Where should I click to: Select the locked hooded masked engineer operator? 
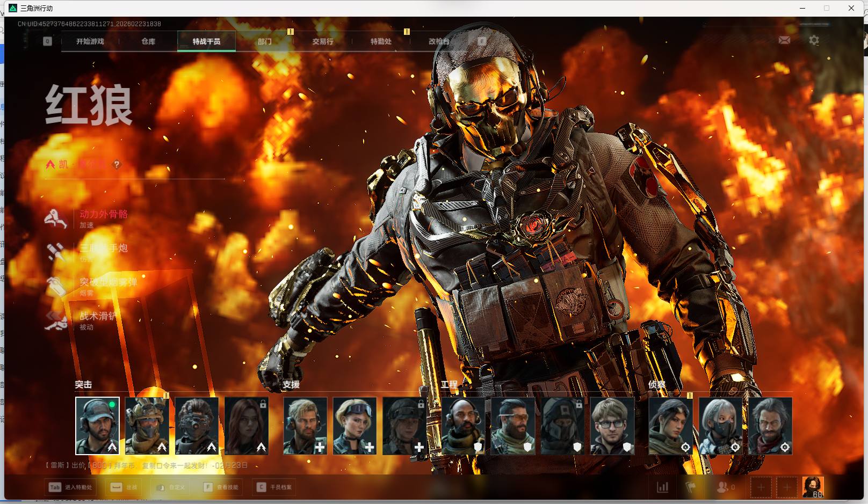coord(562,426)
